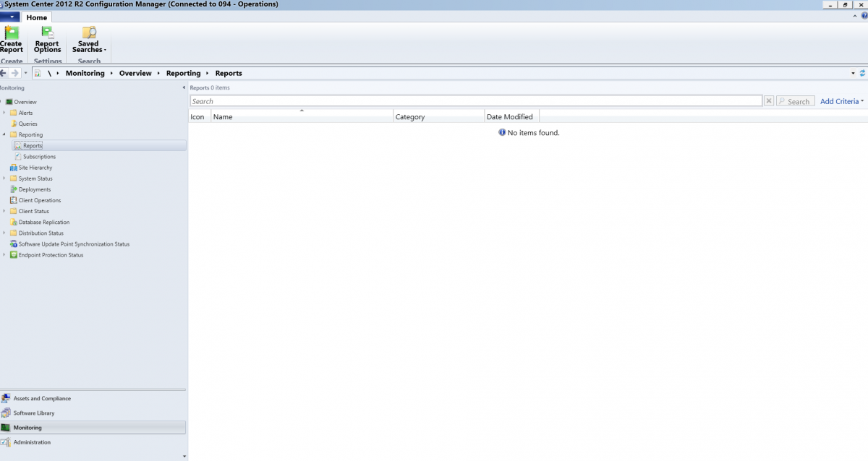Select the Reports node icon
The width and height of the screenshot is (868, 461).
click(x=18, y=146)
